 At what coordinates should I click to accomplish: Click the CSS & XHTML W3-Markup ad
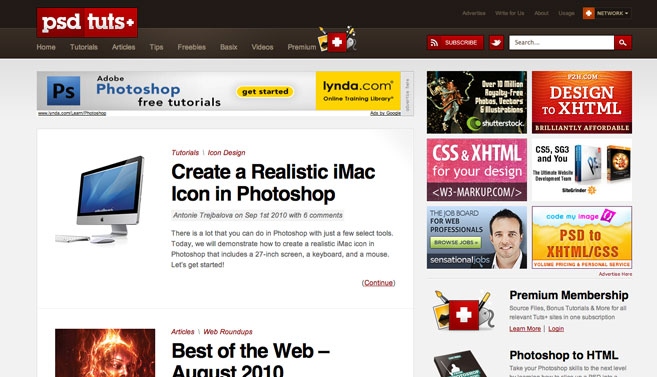coord(477,170)
